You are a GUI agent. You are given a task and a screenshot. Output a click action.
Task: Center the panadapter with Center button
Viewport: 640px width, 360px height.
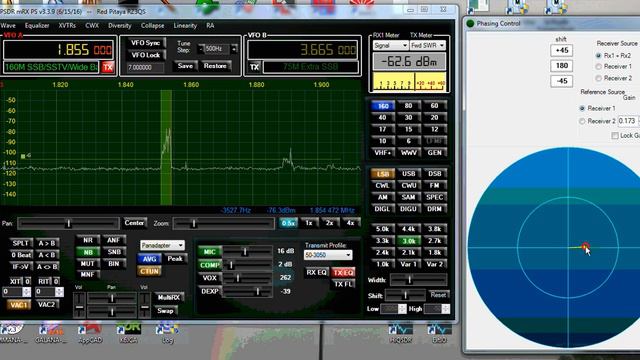[134, 223]
